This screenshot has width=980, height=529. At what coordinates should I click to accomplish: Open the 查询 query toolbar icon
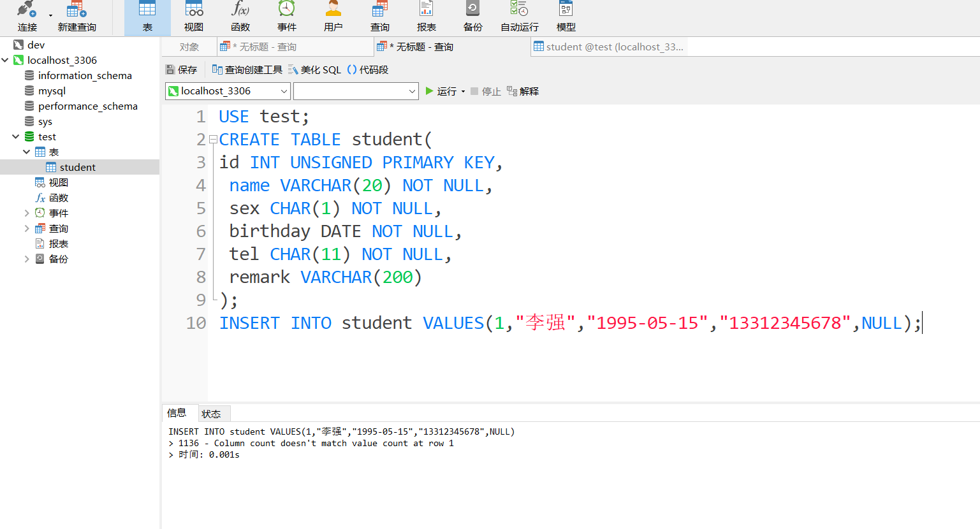point(380,17)
